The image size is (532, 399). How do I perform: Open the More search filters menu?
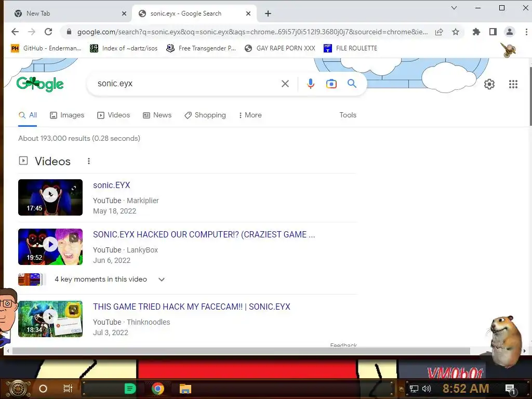pyautogui.click(x=250, y=115)
